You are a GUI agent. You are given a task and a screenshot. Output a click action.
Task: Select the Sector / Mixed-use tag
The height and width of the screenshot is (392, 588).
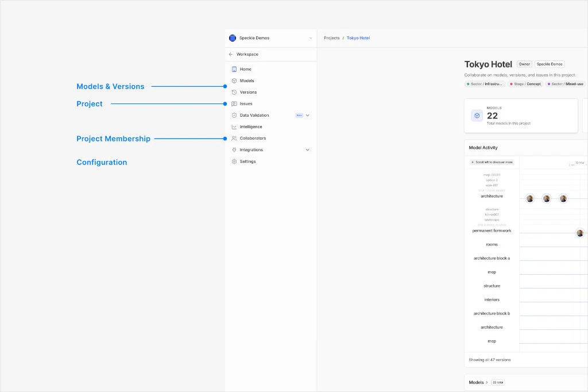566,84
